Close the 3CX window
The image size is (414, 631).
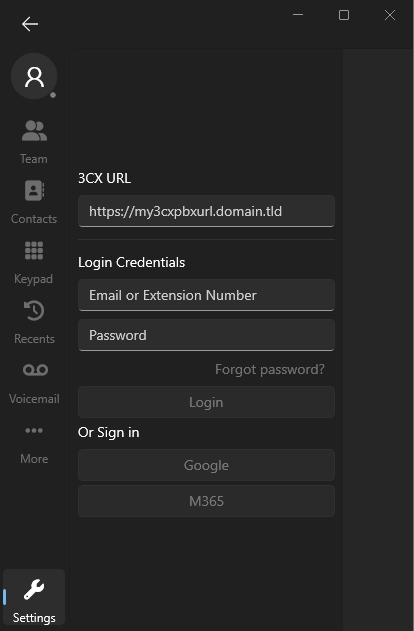click(390, 15)
